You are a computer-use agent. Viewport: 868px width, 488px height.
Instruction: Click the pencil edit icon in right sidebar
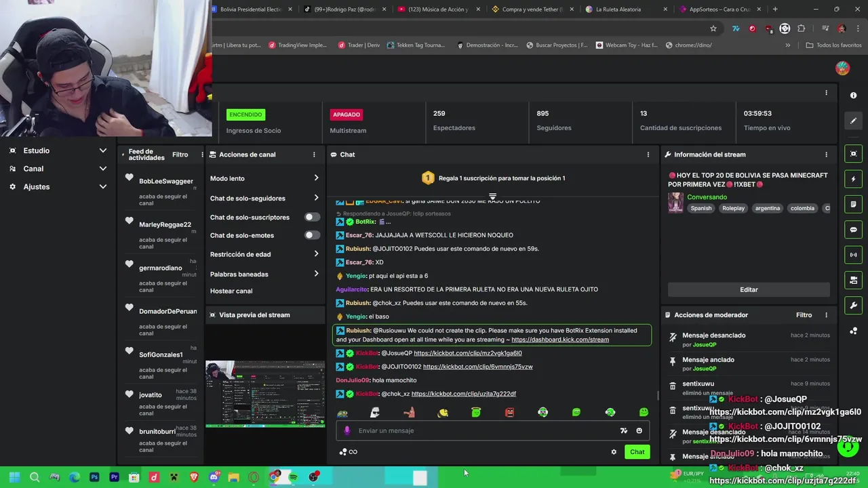(854, 121)
